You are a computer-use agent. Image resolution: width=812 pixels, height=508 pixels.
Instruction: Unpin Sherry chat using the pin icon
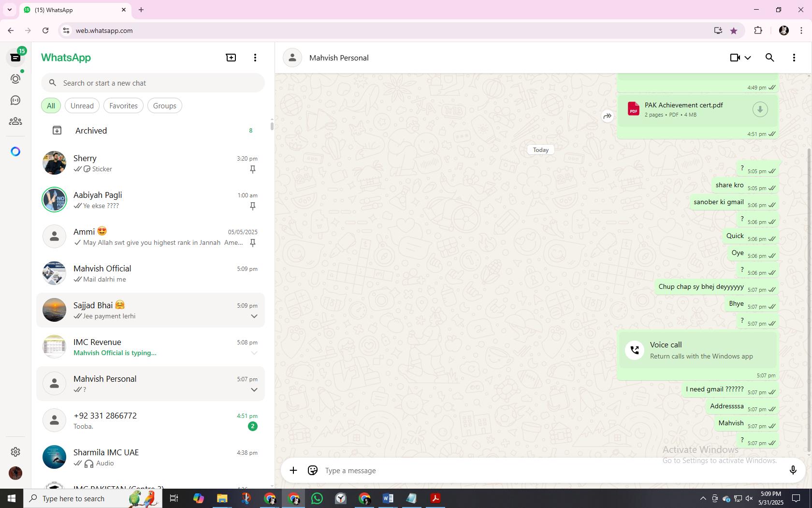tap(252, 169)
